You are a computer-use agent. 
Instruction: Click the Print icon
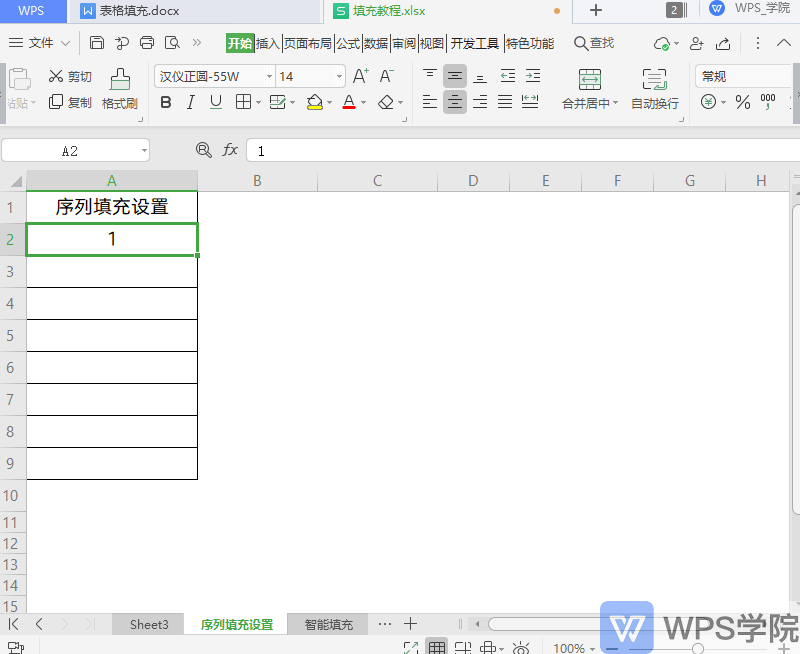click(x=147, y=43)
